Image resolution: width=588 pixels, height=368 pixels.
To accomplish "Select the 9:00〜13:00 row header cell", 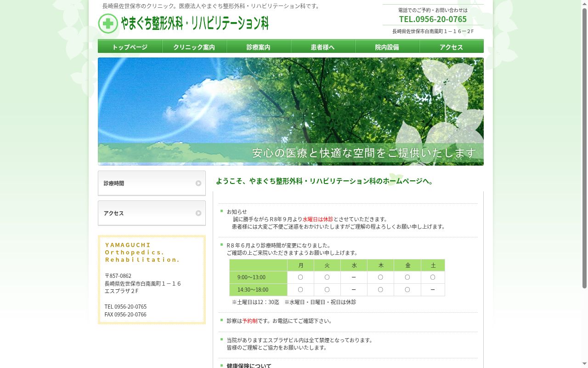I will [x=258, y=277].
